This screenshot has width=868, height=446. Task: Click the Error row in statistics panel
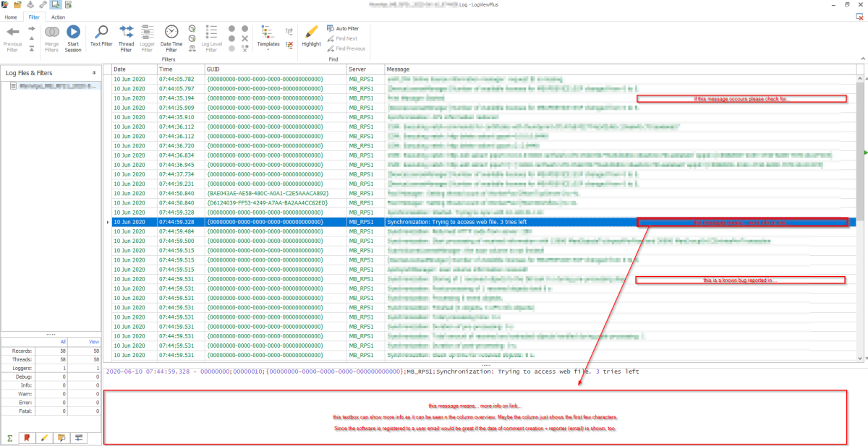pos(51,401)
